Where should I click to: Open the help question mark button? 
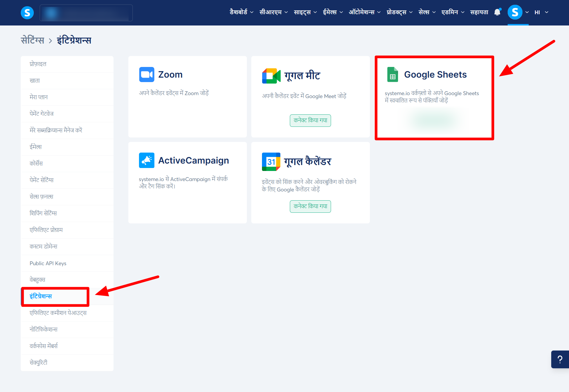point(560,359)
